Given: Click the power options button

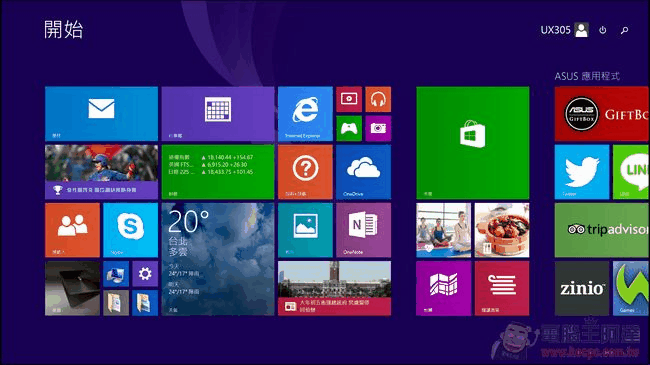Looking at the screenshot, I should (x=603, y=30).
